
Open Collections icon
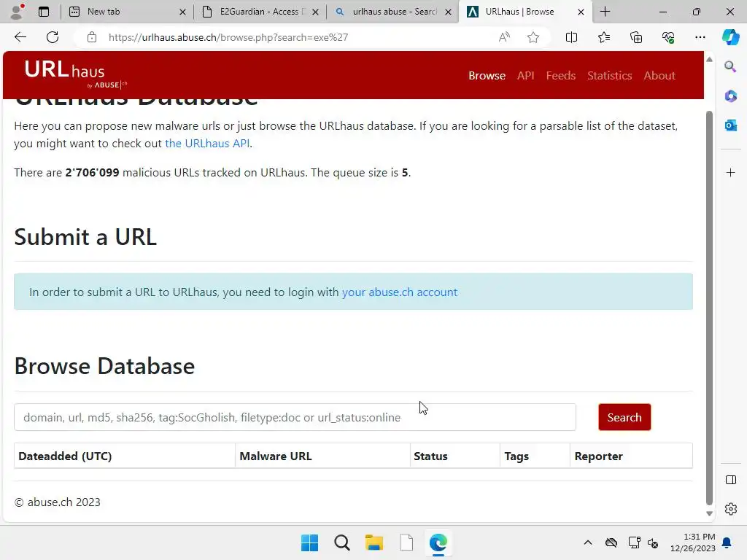(636, 37)
